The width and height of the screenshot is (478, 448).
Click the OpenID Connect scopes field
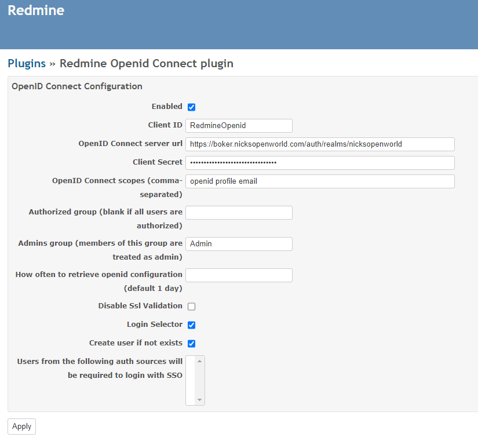click(x=320, y=181)
